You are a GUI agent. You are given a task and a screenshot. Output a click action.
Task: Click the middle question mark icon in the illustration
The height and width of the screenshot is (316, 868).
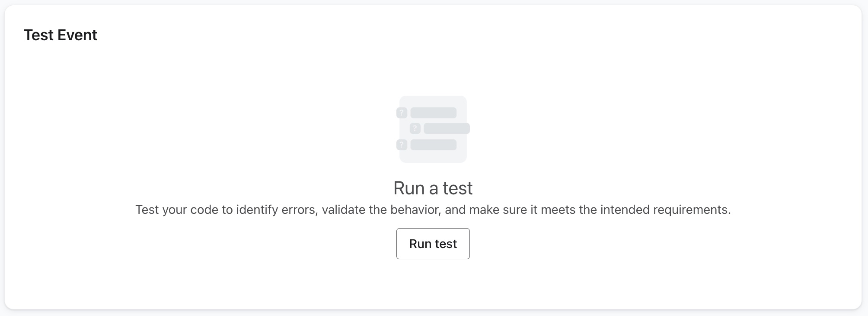[x=416, y=129]
